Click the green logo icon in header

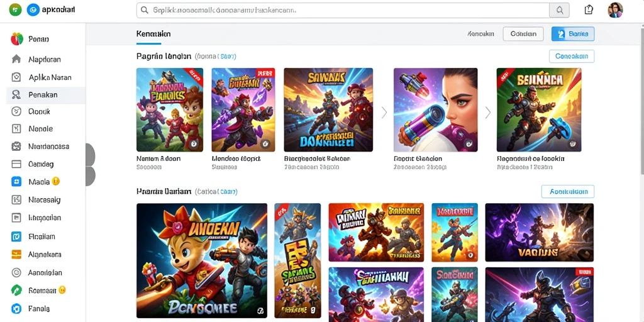click(15, 9)
